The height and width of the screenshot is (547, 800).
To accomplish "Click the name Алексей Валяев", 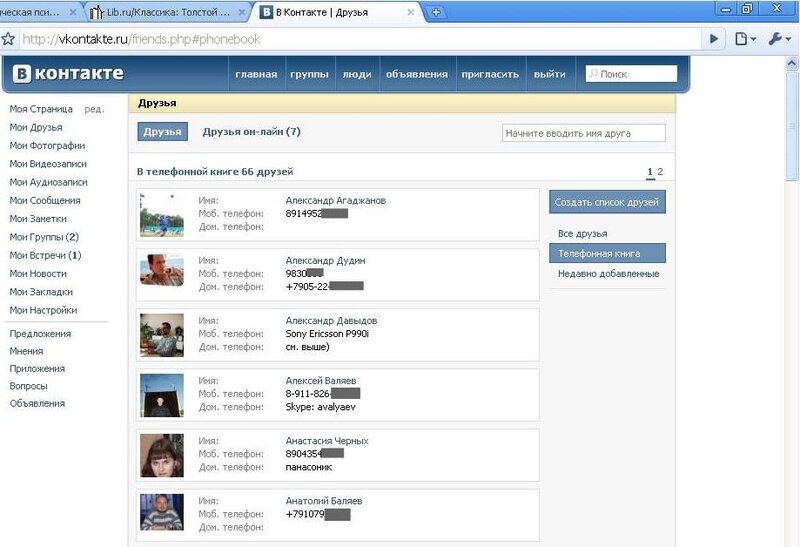I will pos(321,381).
